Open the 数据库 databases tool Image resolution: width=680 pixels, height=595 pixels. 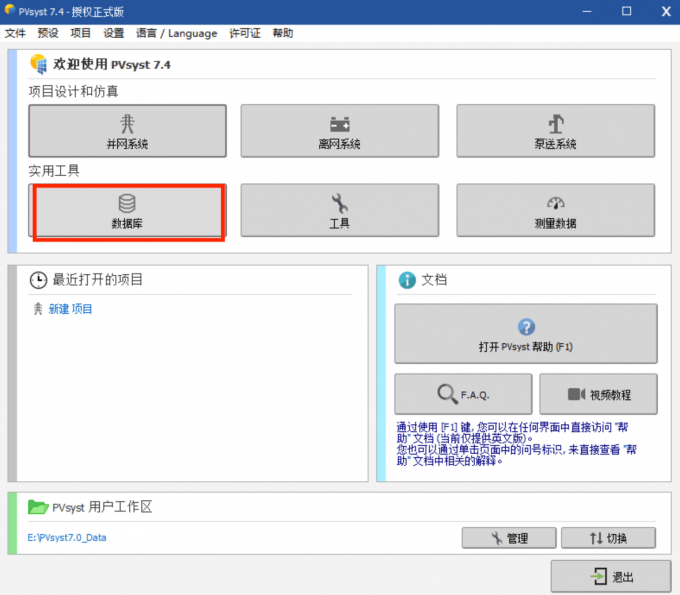pos(128,210)
